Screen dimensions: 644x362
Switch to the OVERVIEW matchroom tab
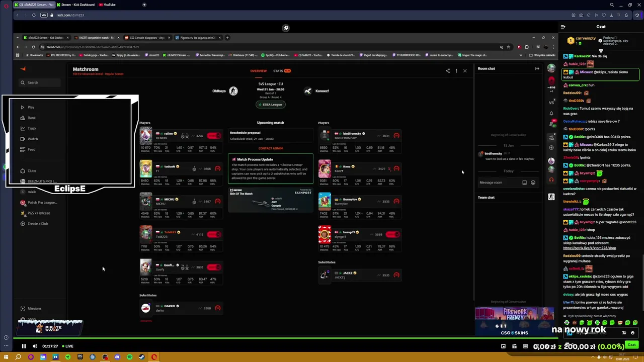tap(259, 71)
